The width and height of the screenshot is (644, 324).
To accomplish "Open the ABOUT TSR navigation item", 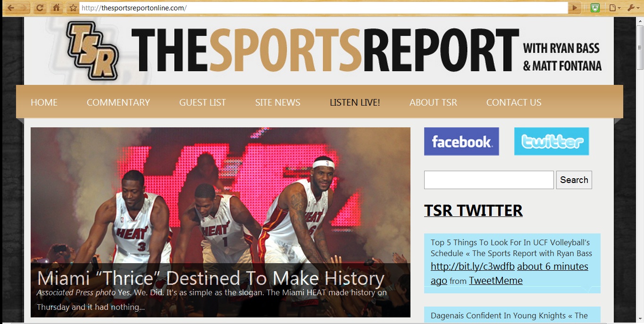I will (433, 102).
